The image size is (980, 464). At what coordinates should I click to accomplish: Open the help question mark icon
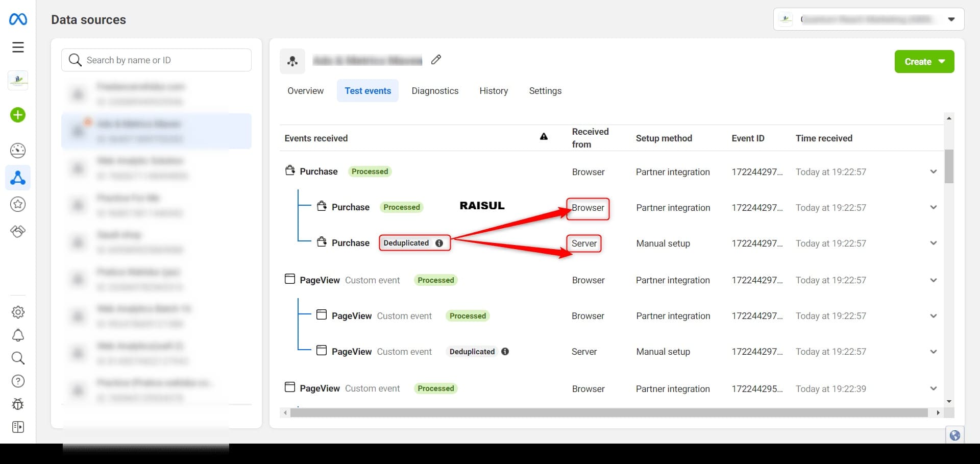point(18,381)
